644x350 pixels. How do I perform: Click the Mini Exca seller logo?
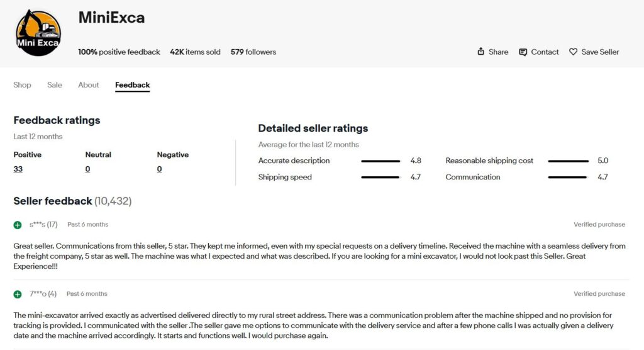(38, 33)
